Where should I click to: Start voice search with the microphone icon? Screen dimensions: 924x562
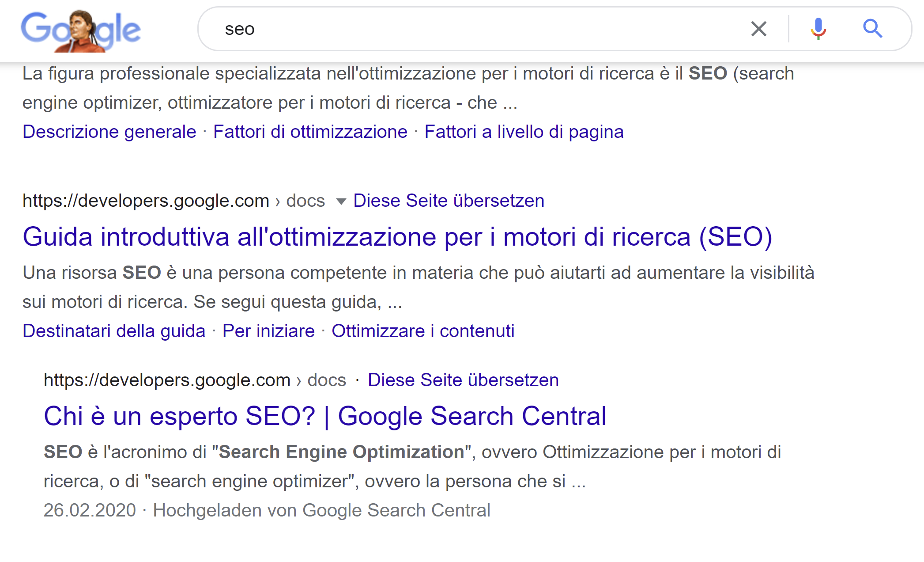click(818, 29)
